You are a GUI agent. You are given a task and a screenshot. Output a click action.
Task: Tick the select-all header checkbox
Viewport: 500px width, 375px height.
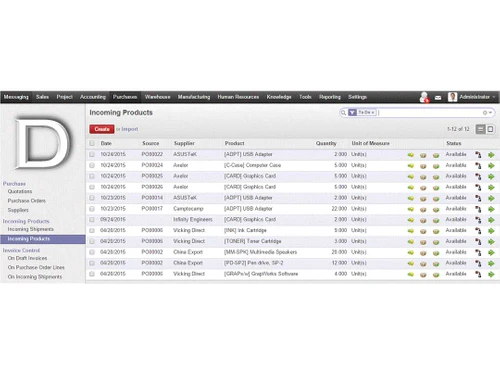[x=92, y=143]
